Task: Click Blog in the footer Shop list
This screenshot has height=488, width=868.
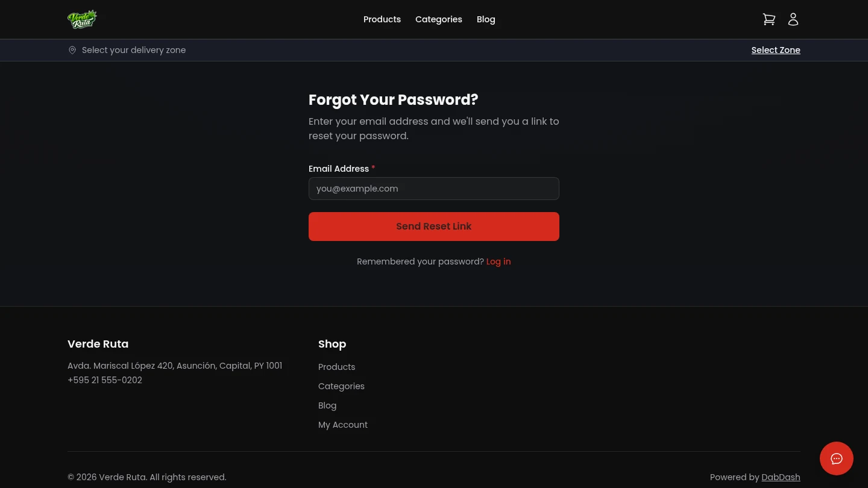Action: (x=327, y=405)
